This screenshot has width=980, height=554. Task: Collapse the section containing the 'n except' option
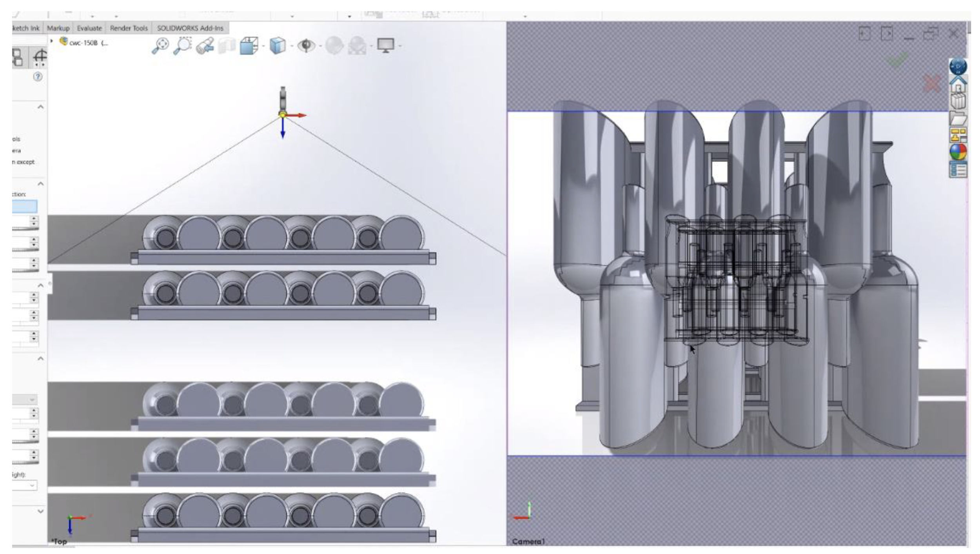click(x=41, y=107)
